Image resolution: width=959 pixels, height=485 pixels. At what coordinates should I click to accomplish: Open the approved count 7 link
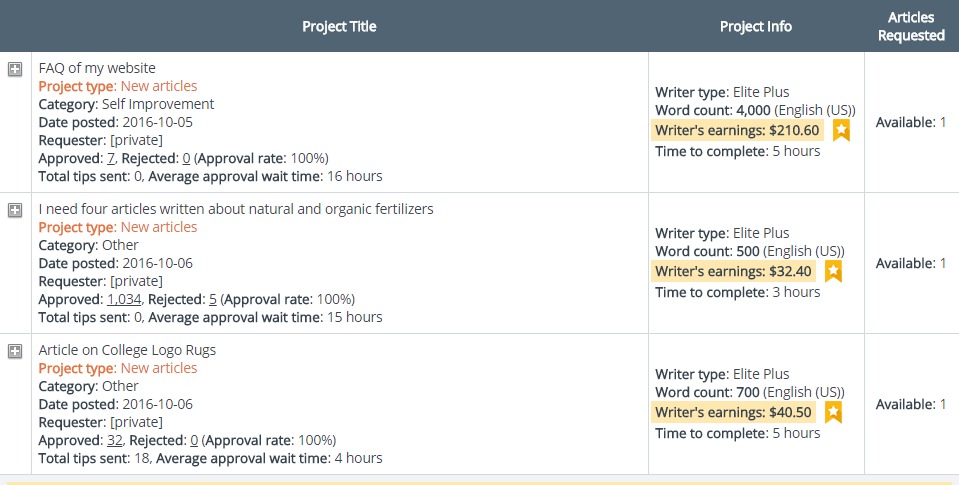[111, 158]
